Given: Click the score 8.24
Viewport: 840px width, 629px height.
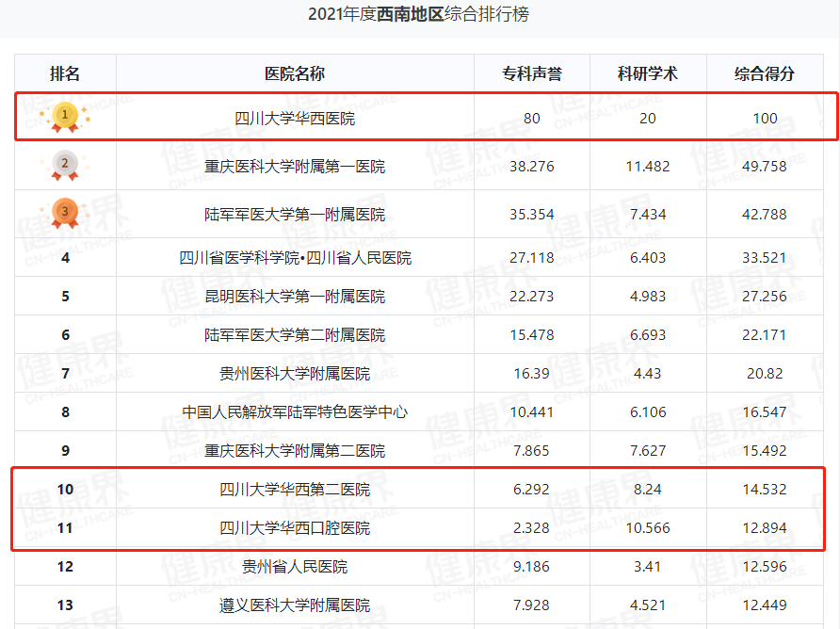Looking at the screenshot, I should coord(648,489).
